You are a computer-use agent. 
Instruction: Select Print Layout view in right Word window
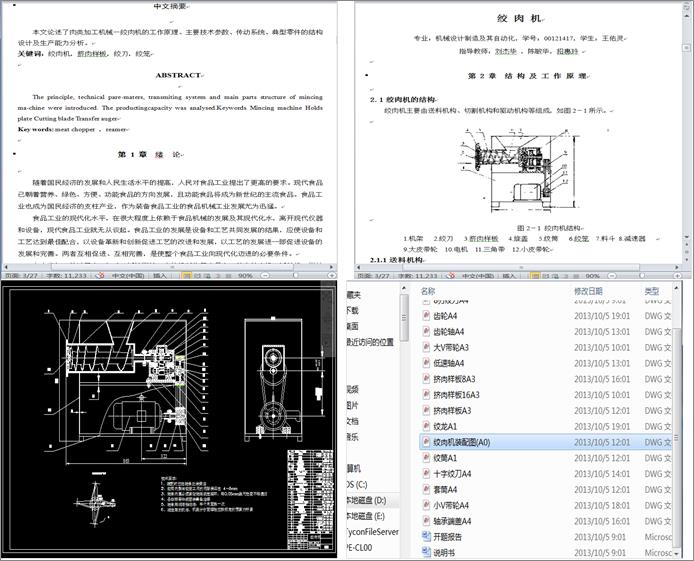pyautogui.click(x=536, y=275)
